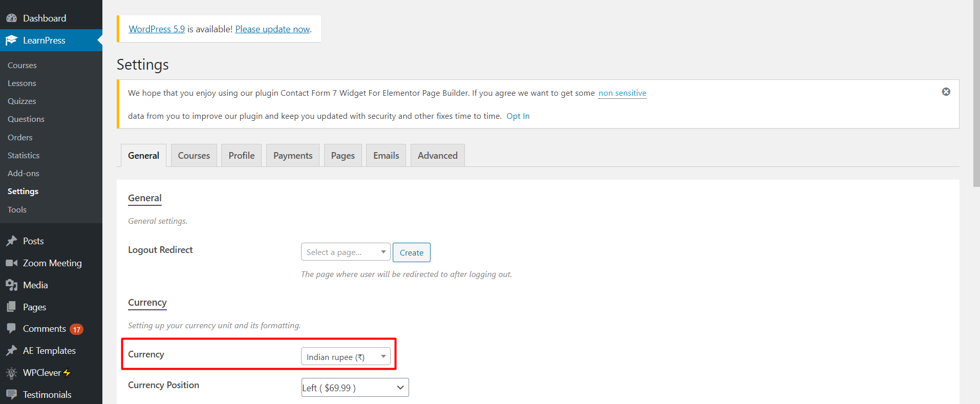980x404 pixels.
Task: Open Dashboard in the sidebar
Action: click(51, 18)
